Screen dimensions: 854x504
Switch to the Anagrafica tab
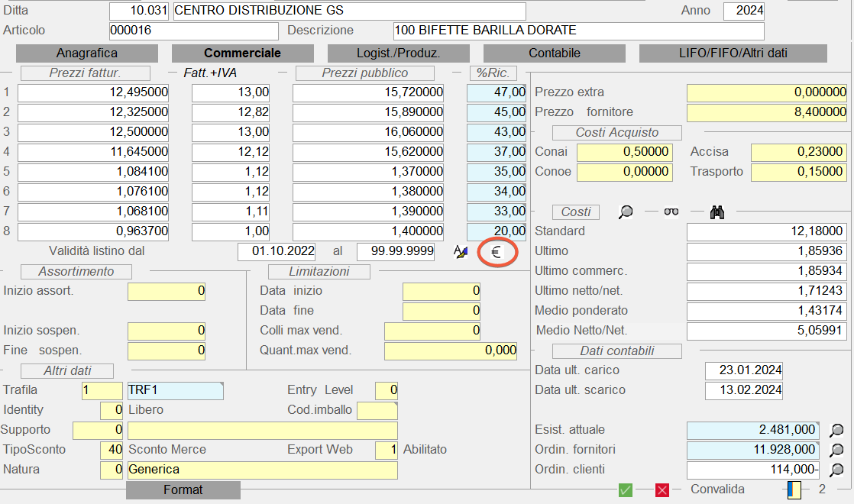tap(87, 53)
